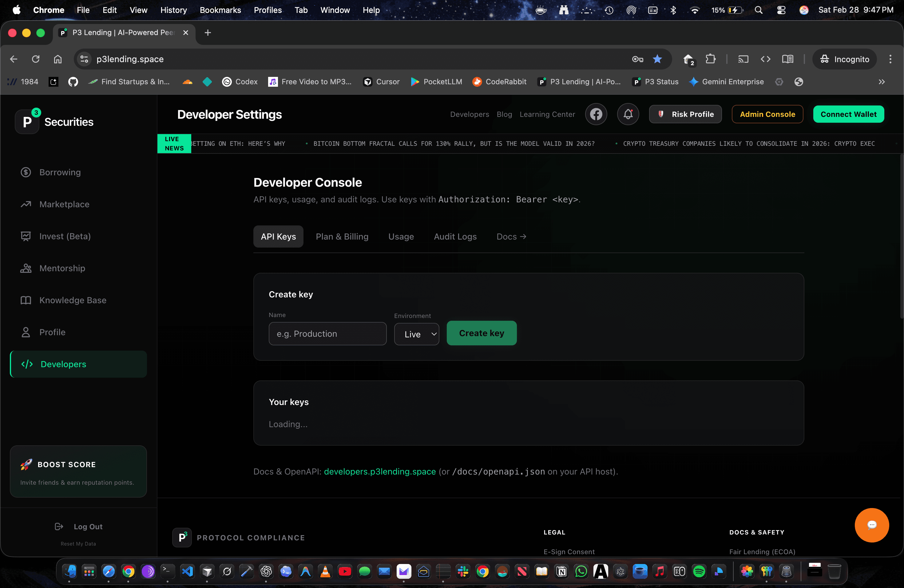Click the key Name input field
Image resolution: width=904 pixels, height=588 pixels.
tap(327, 333)
